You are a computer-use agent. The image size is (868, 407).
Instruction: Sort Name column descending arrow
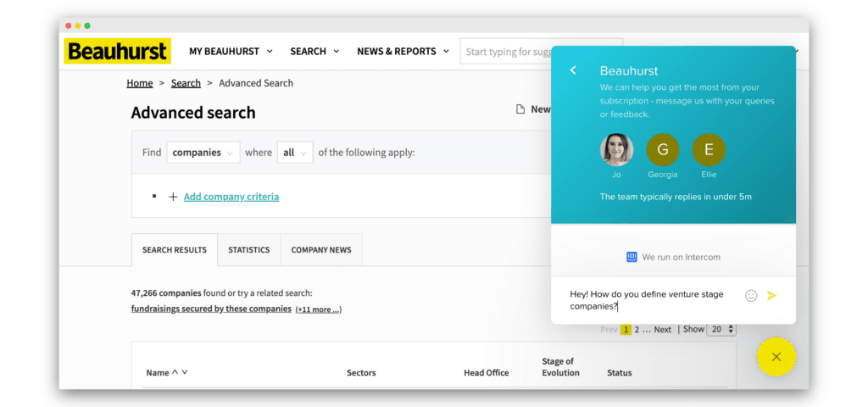(185, 372)
